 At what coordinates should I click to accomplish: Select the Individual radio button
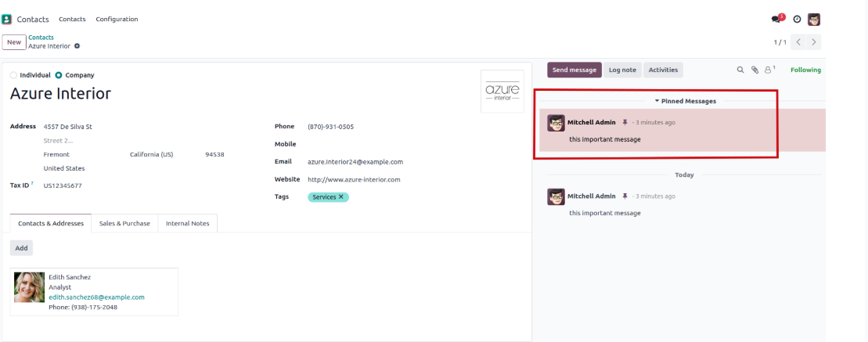[13, 75]
